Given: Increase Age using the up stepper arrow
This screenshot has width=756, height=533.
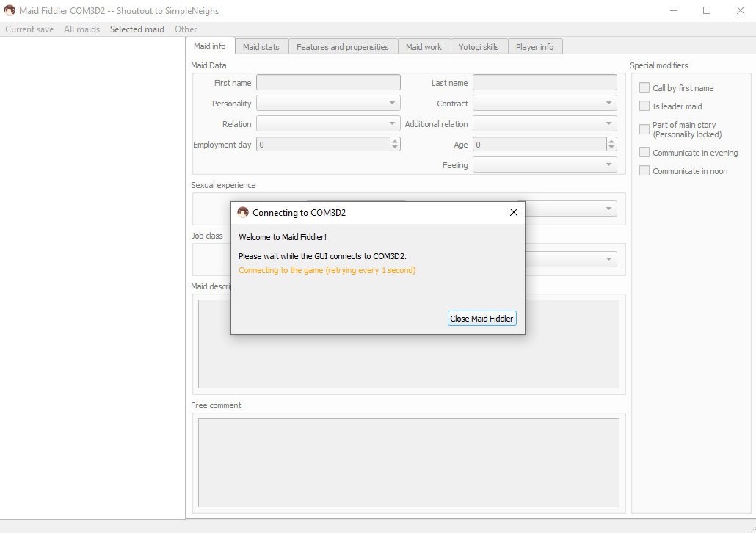Looking at the screenshot, I should click(611, 141).
